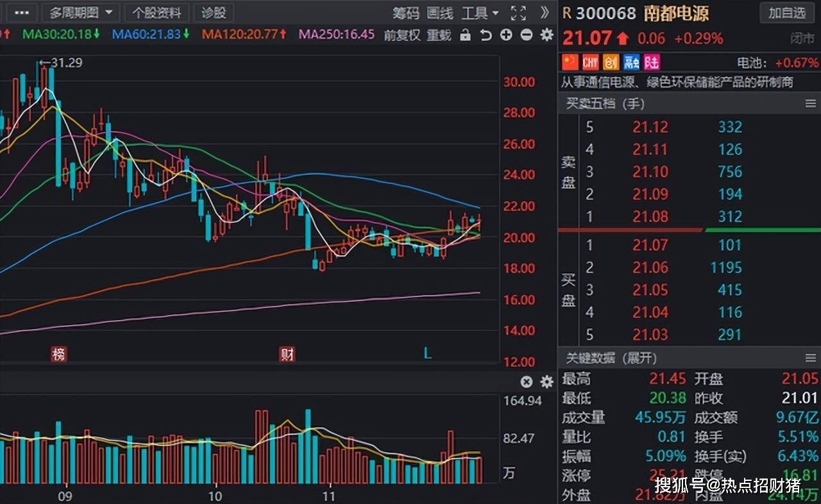The image size is (821, 504).
Task: Select buy level 4 price 21.04
Action: [x=650, y=312]
